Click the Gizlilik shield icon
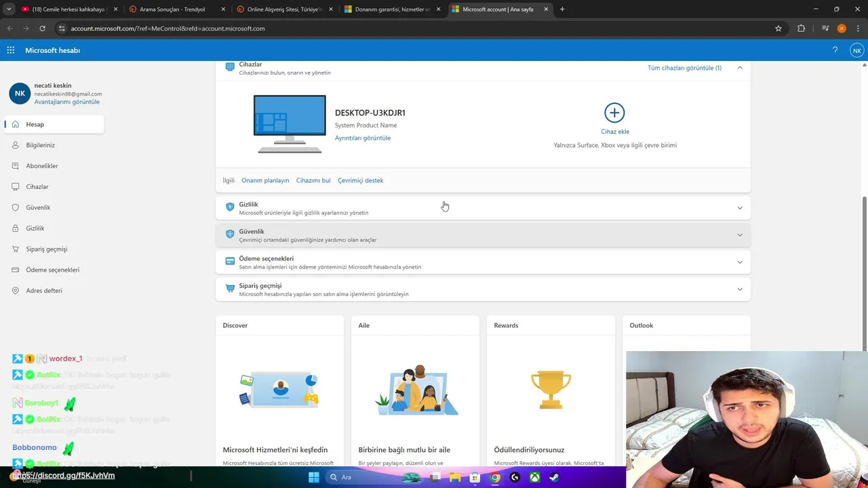Screen dimensions: 868x488 pos(230,207)
